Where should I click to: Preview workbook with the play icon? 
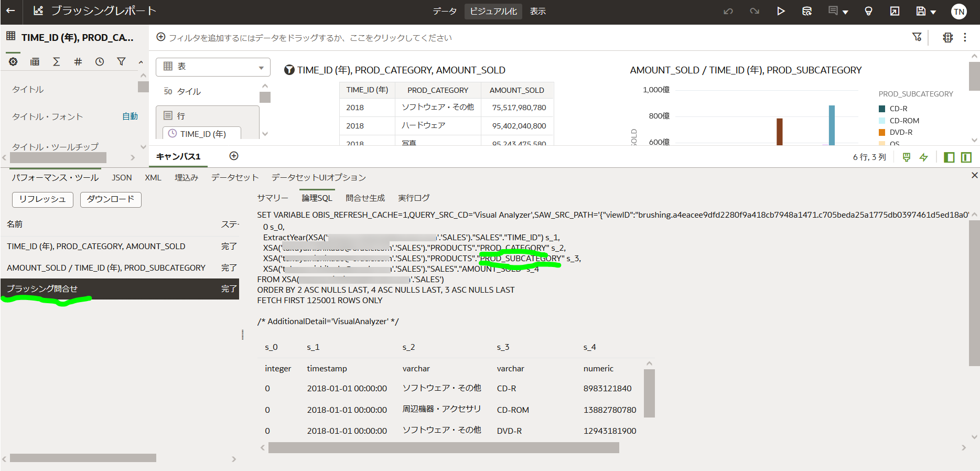(781, 11)
